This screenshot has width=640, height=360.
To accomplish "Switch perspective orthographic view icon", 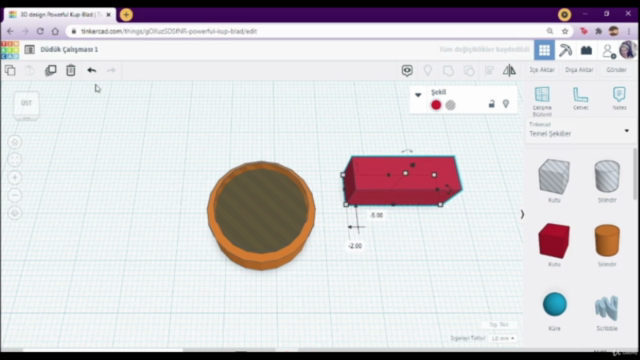I will click(15, 213).
